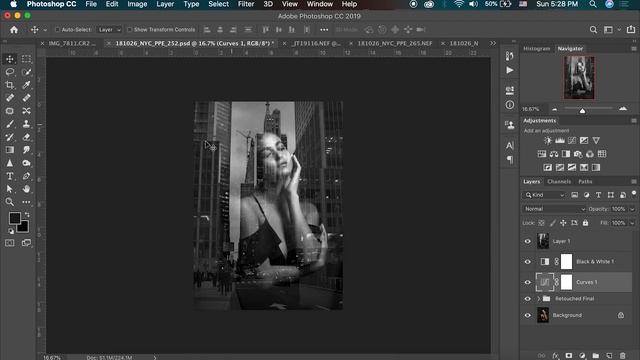Hide Layer 1 visibility

527,241
